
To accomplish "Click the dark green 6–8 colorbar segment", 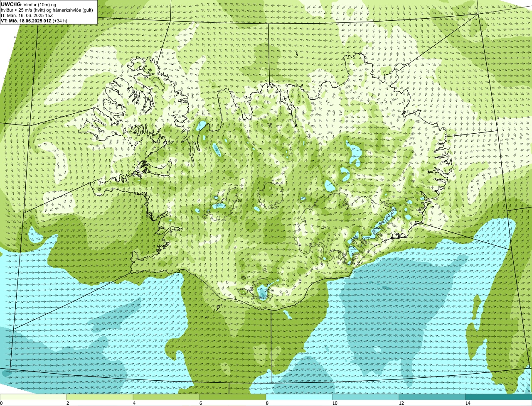I will (233, 397).
